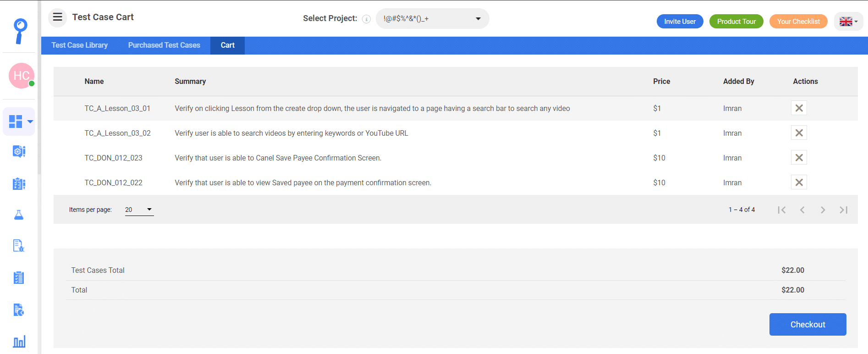
Task: Click the Invite User button
Action: (680, 22)
